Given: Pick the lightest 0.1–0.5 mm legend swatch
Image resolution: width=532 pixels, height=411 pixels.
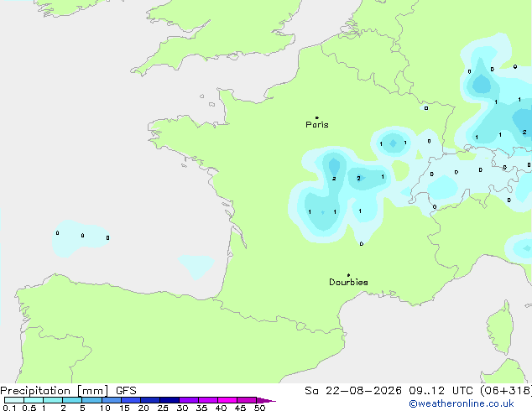Looking at the screenshot, I should (14, 400).
